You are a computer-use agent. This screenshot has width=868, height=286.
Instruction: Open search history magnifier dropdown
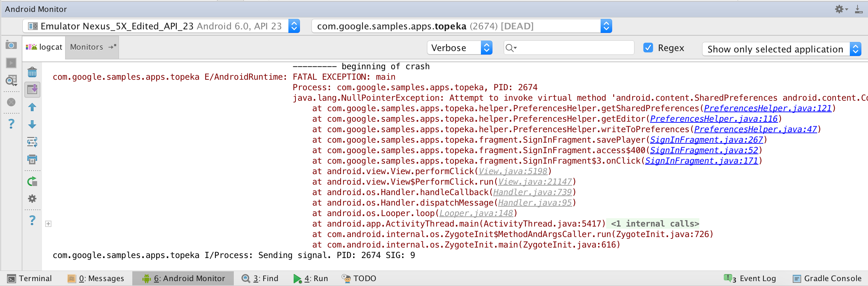[x=511, y=48]
